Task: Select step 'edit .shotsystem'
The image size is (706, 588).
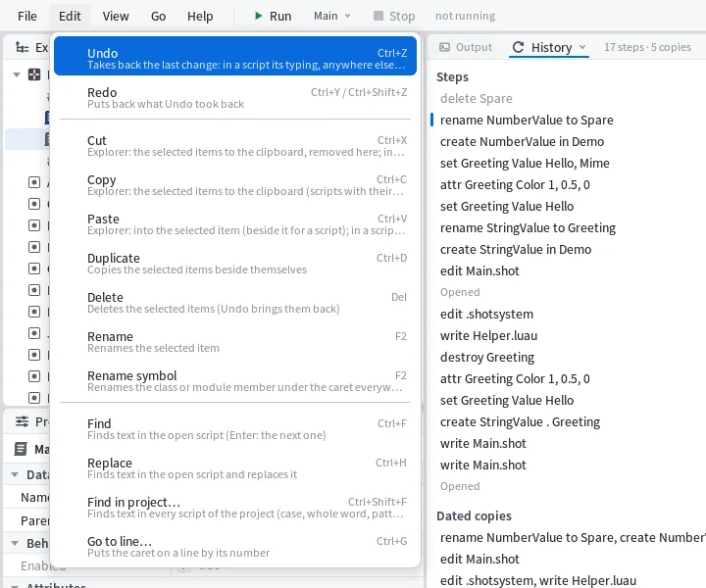Action: click(x=486, y=315)
